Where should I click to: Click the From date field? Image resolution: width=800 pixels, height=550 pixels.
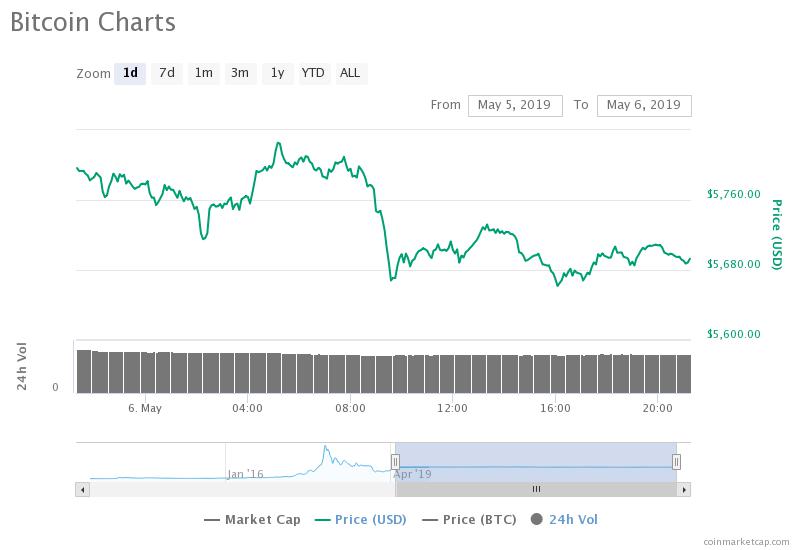tap(515, 105)
